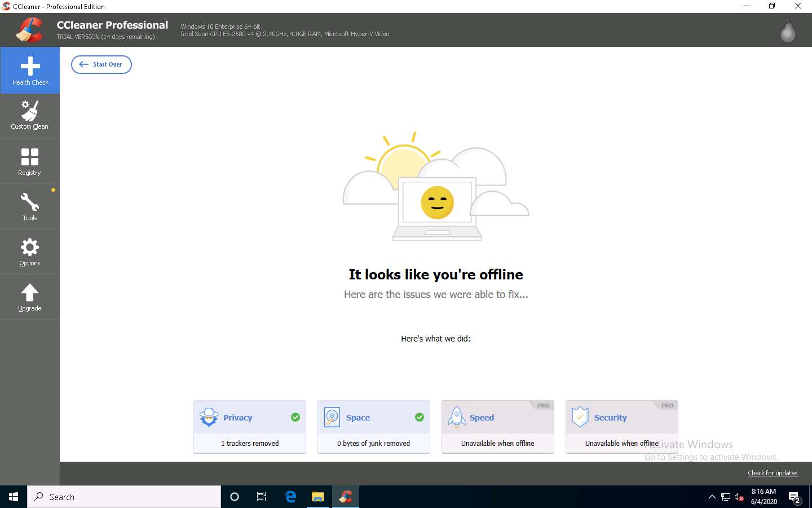Viewport: 812px width, 508px height.
Task: Open Cortana from the taskbar
Action: [x=235, y=497]
